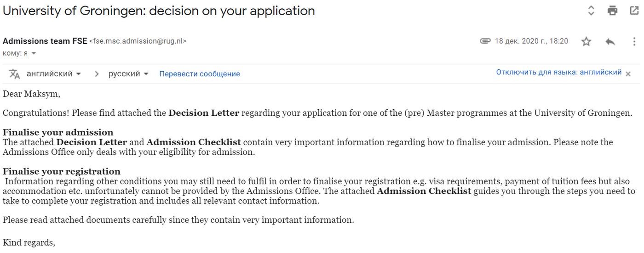The height and width of the screenshot is (253, 644).
Task: Click the Dear Maksym greeting line
Action: tap(31, 94)
